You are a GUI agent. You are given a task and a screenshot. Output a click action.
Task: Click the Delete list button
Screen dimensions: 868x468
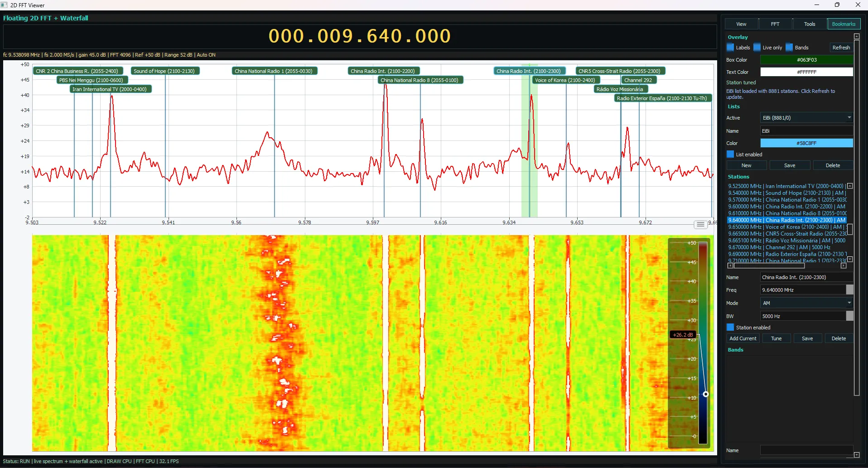[x=833, y=165]
